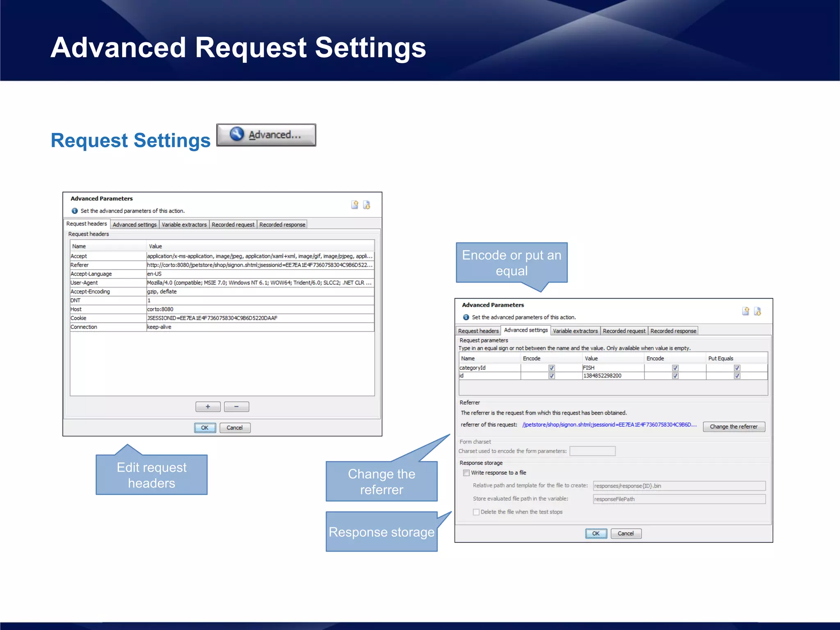Image resolution: width=840 pixels, height=630 pixels.
Task: Click the info icon beside right dialog description
Action: 466,317
